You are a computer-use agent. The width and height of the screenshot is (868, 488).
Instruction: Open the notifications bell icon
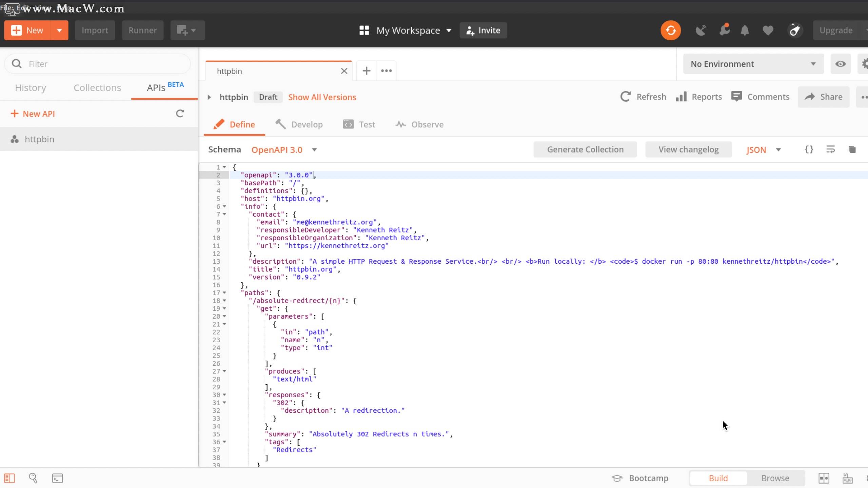tap(745, 30)
